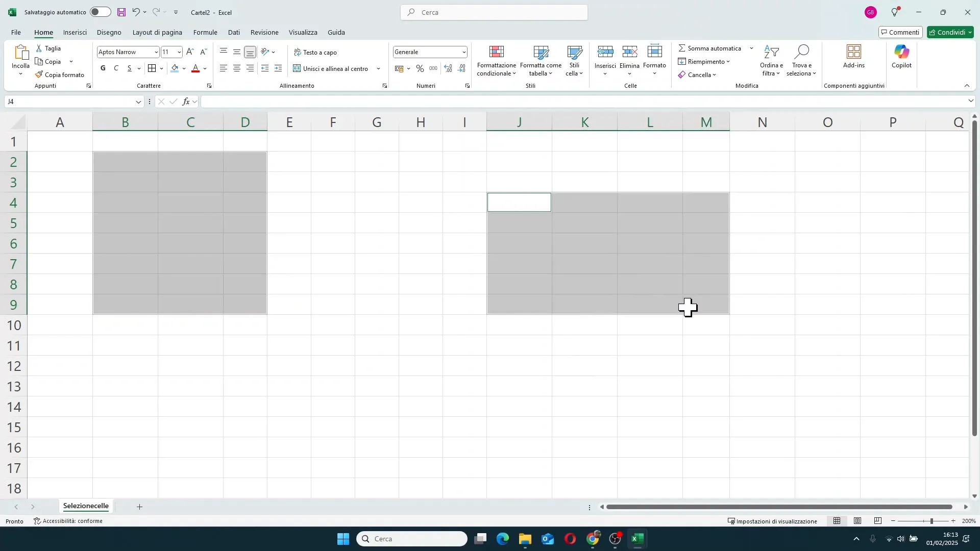
Task: Open Formatta come tabella gallery
Action: [541, 61]
